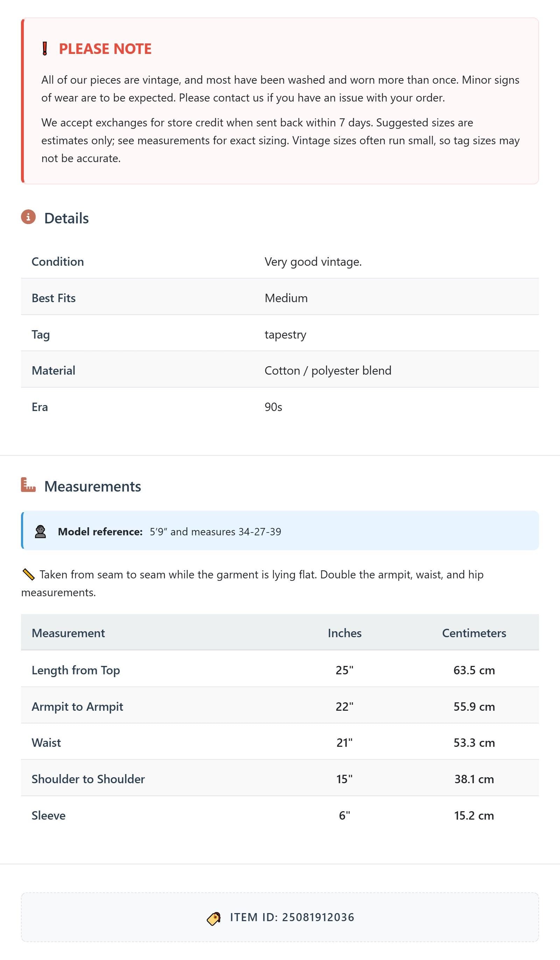Click the Sleeve 6" inches value
This screenshot has width=560, height=960.
coord(344,816)
